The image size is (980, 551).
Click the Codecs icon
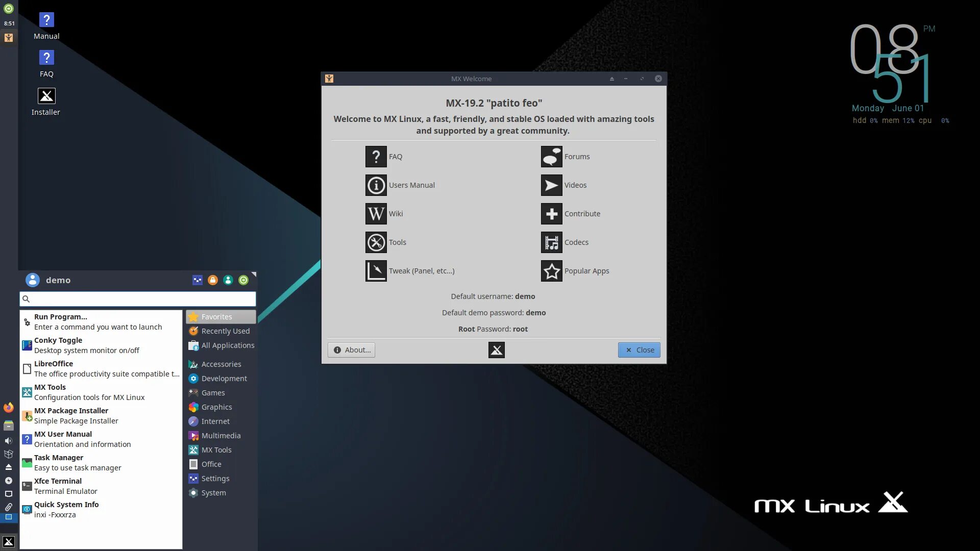point(551,242)
